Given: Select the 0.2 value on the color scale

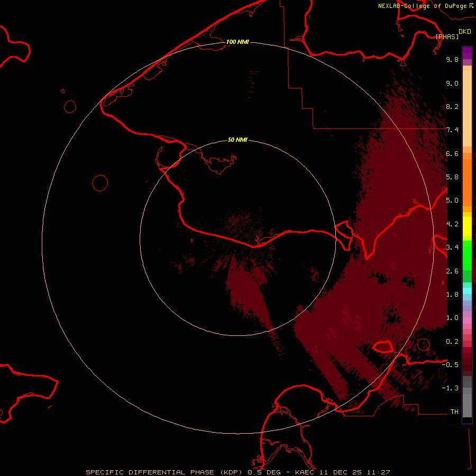Looking at the screenshot, I should click(452, 342).
